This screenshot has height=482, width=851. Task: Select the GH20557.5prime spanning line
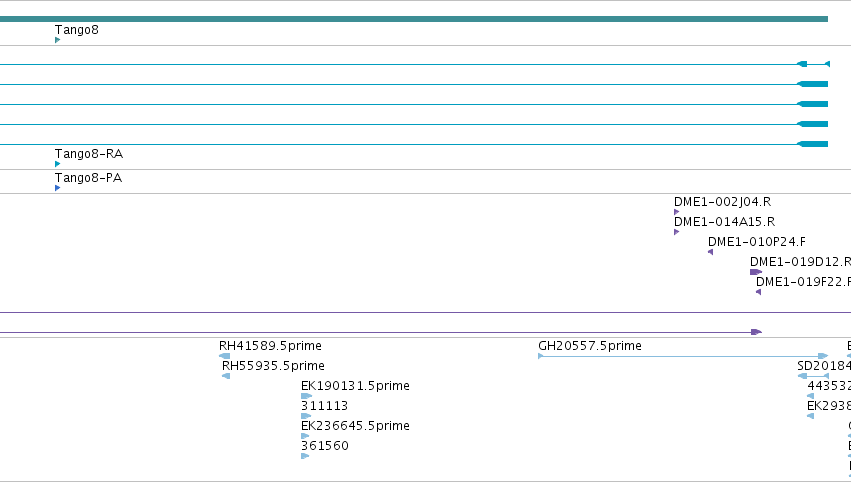683,356
